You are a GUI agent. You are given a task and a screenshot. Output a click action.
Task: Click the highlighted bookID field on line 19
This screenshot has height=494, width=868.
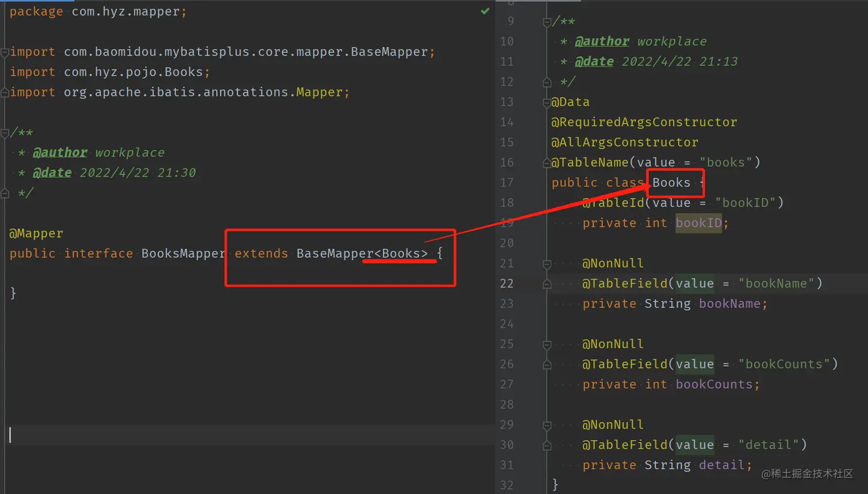[x=698, y=223]
